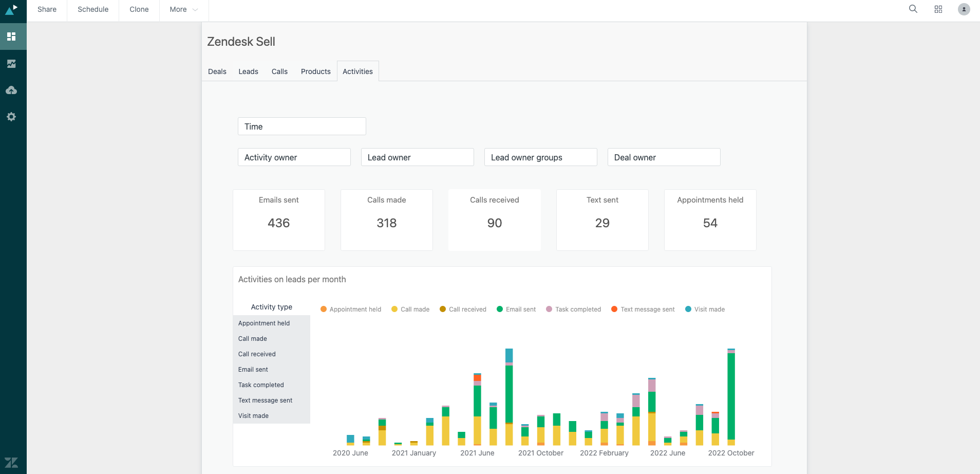The image size is (980, 474).
Task: Toggle Email sent legend series
Action: point(516,309)
